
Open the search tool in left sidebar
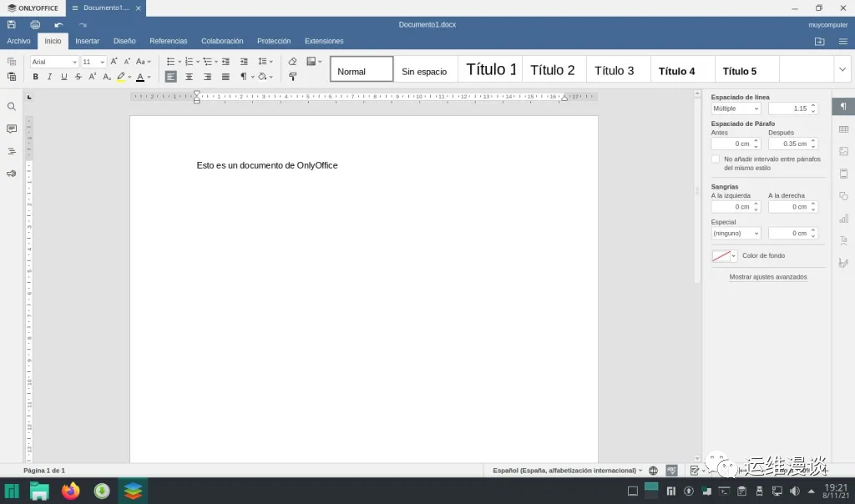[12, 107]
